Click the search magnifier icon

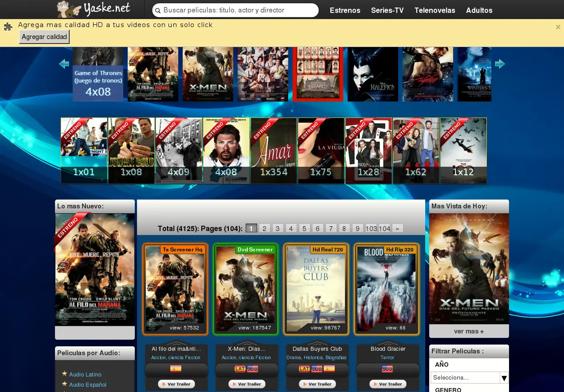pyautogui.click(x=158, y=10)
